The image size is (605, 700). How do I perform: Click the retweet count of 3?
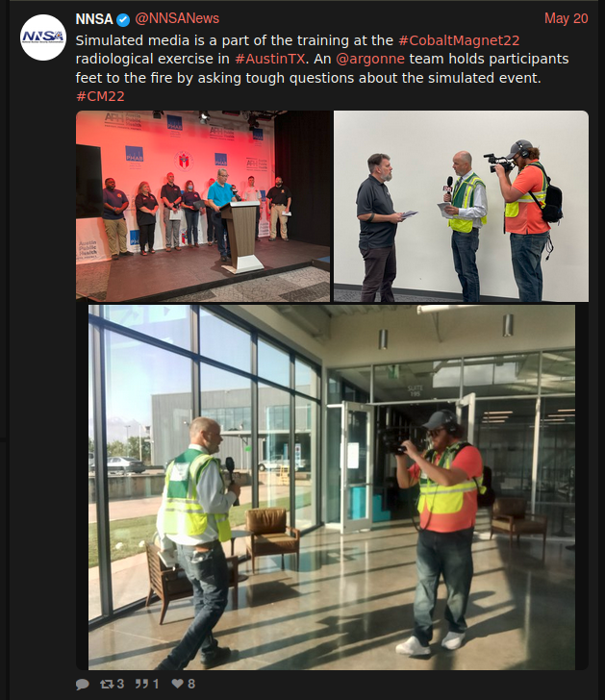tap(120, 684)
